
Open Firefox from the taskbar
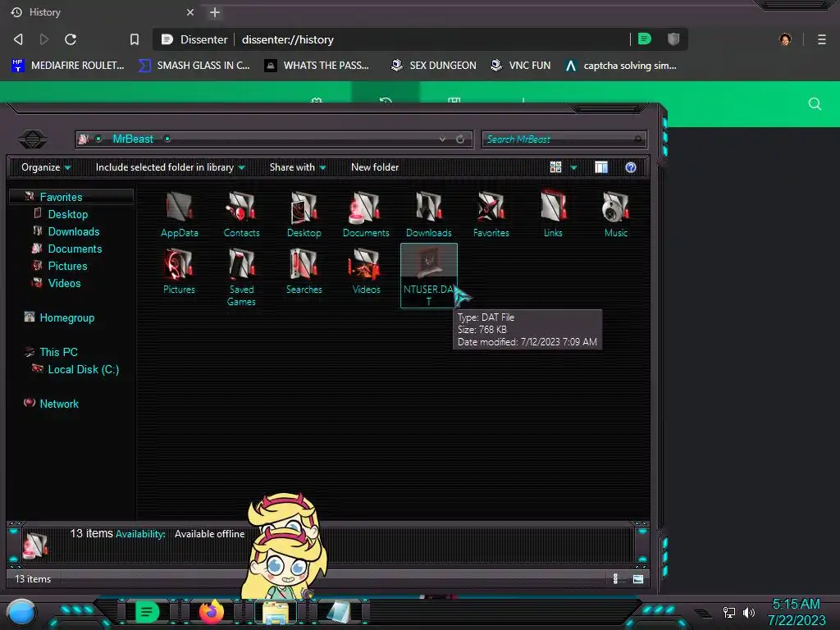[x=212, y=611]
